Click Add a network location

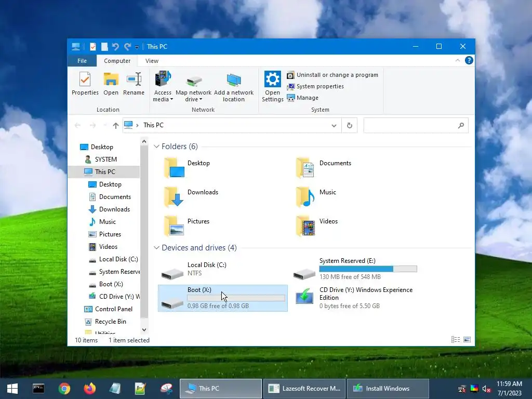coord(233,87)
